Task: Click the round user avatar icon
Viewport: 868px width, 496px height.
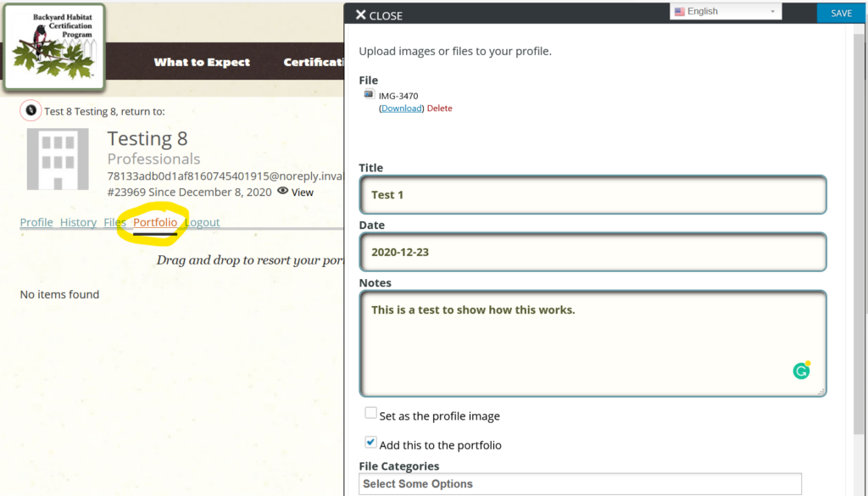Action: [31, 111]
